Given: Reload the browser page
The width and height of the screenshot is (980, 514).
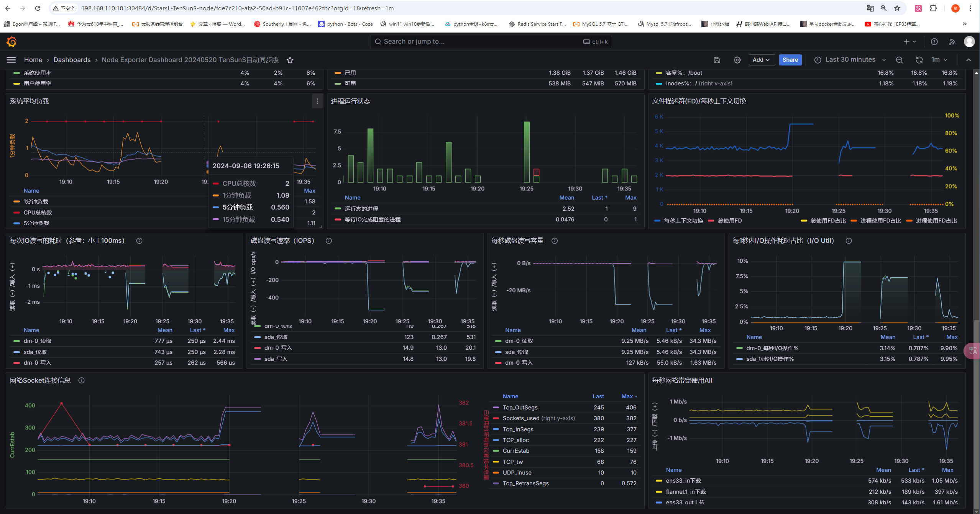Looking at the screenshot, I should coord(38,8).
